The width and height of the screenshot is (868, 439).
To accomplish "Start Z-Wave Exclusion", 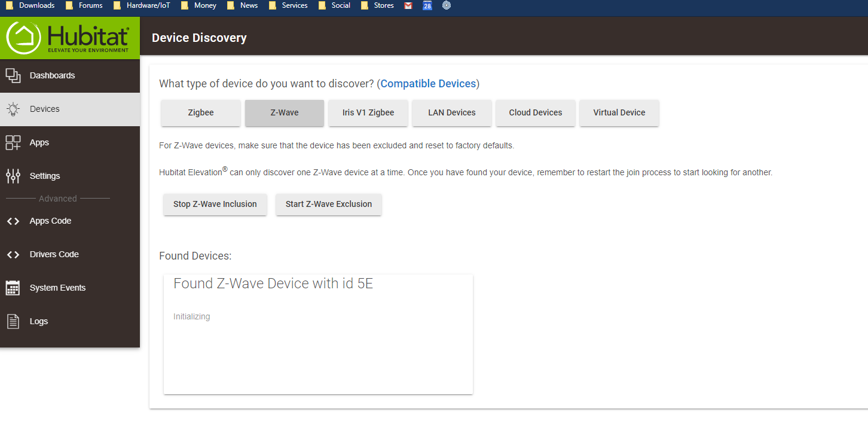I will 329,204.
